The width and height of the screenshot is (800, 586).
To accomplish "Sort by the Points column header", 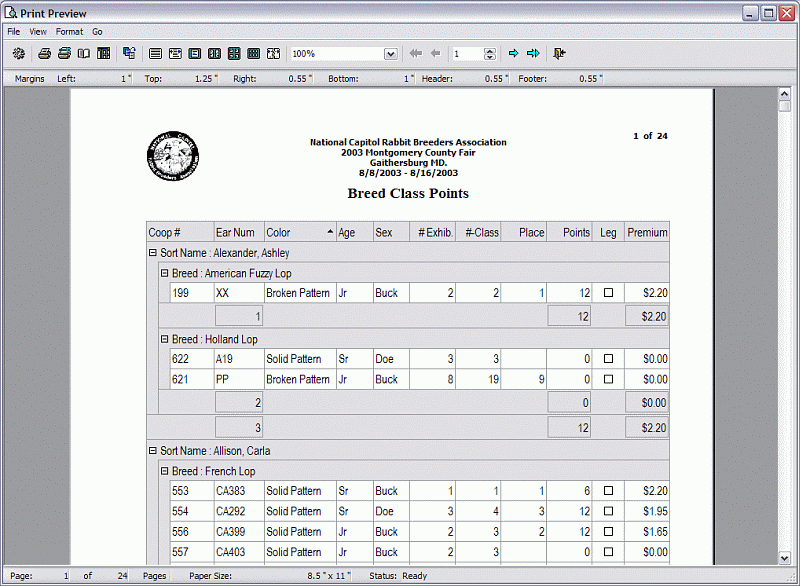I will tap(569, 233).
